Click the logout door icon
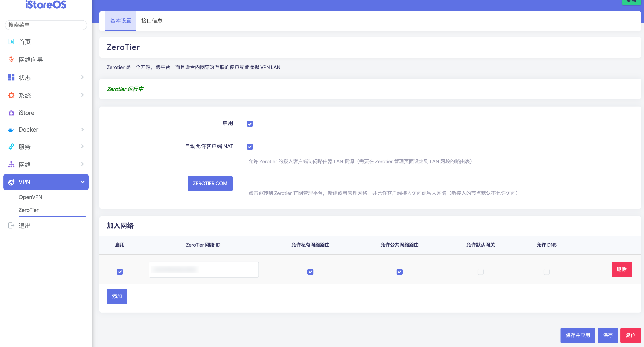 click(11, 225)
